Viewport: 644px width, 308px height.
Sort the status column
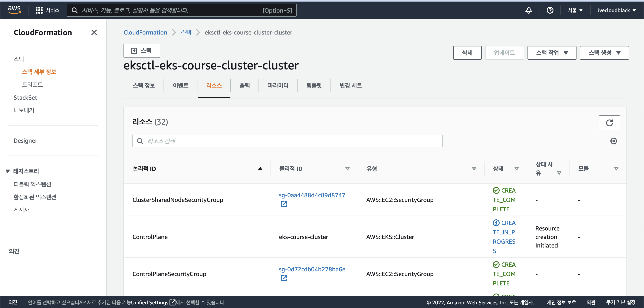click(516, 169)
